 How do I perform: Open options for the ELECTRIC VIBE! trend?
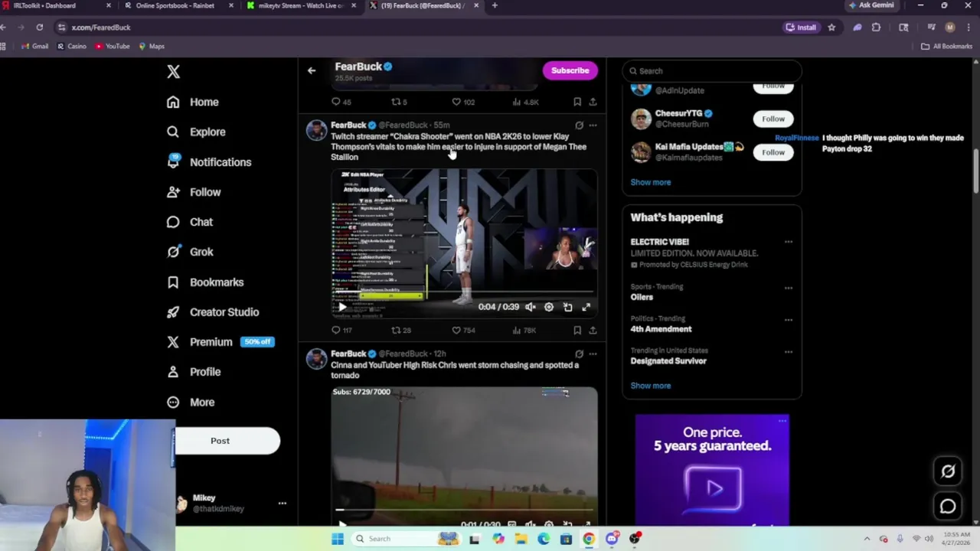point(788,243)
